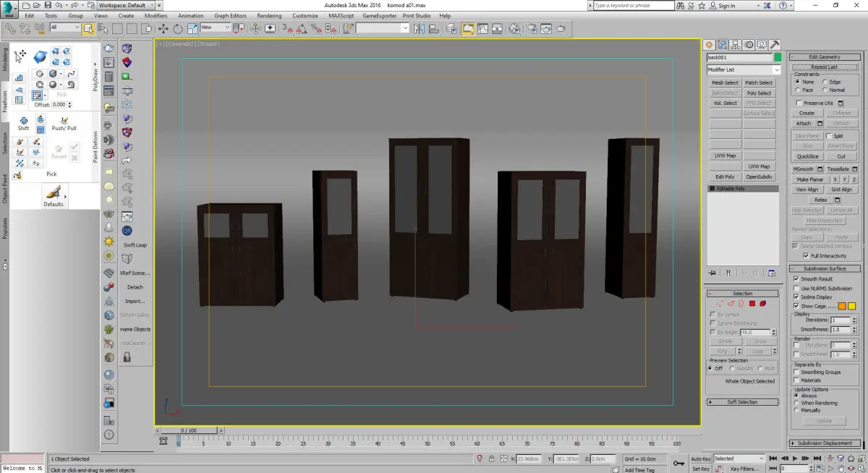
Task: Open the Modifier List dropdown
Action: coord(744,69)
